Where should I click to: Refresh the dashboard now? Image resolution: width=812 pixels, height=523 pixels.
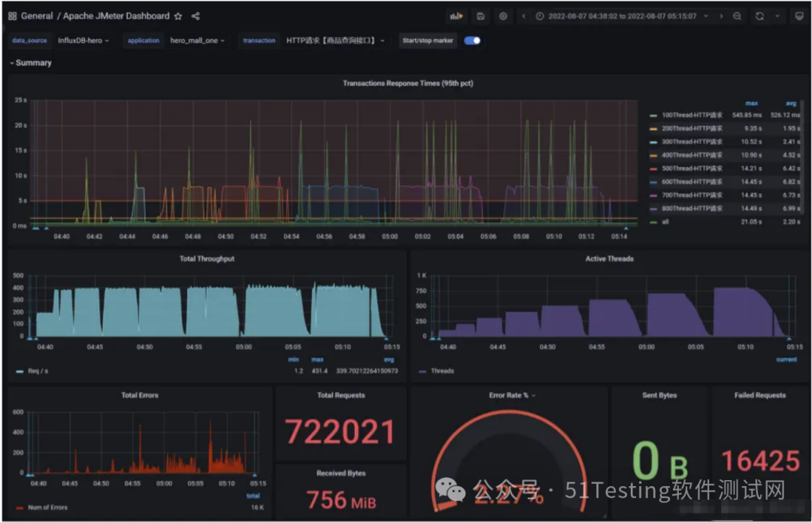759,16
